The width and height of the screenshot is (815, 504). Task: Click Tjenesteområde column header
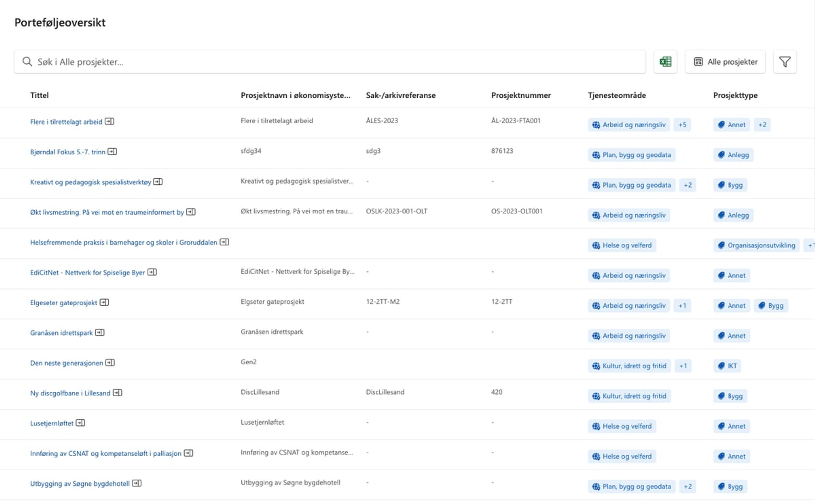pos(617,95)
